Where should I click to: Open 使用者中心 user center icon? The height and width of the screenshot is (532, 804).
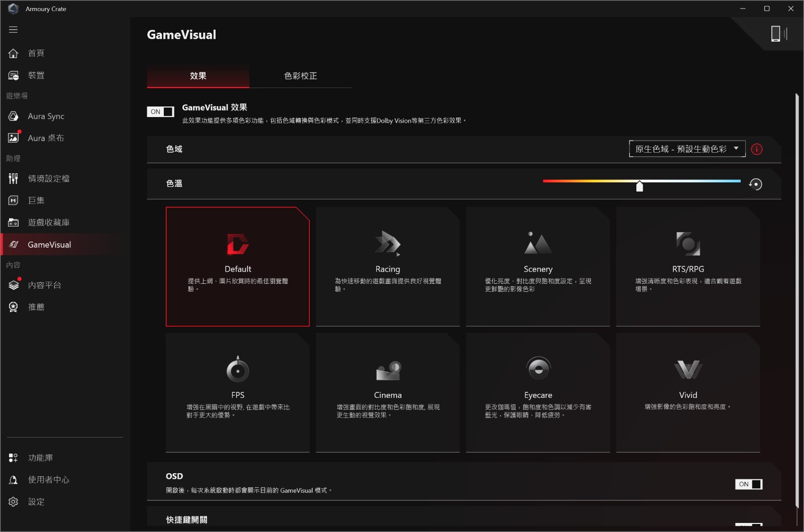[14, 480]
